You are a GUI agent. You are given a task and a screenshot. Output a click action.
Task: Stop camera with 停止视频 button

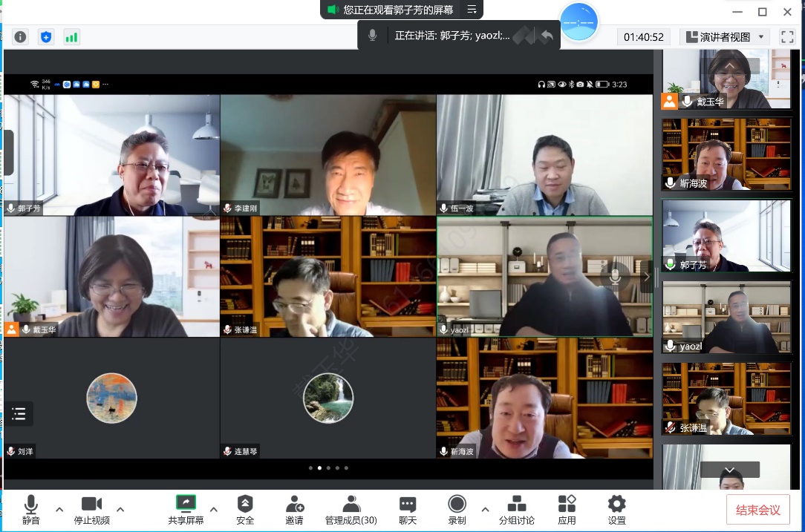click(92, 510)
